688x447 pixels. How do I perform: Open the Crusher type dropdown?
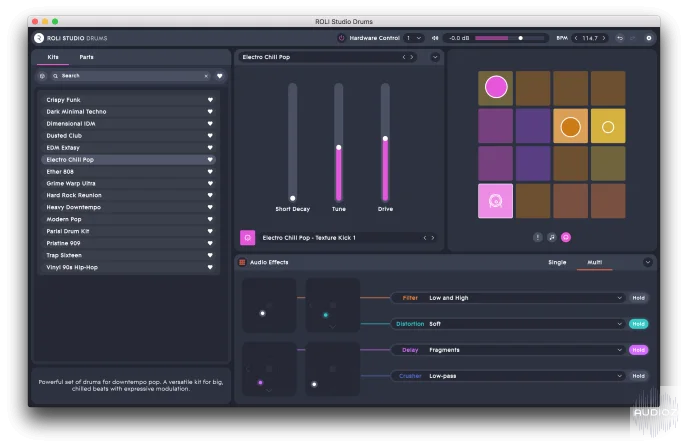tap(508, 376)
